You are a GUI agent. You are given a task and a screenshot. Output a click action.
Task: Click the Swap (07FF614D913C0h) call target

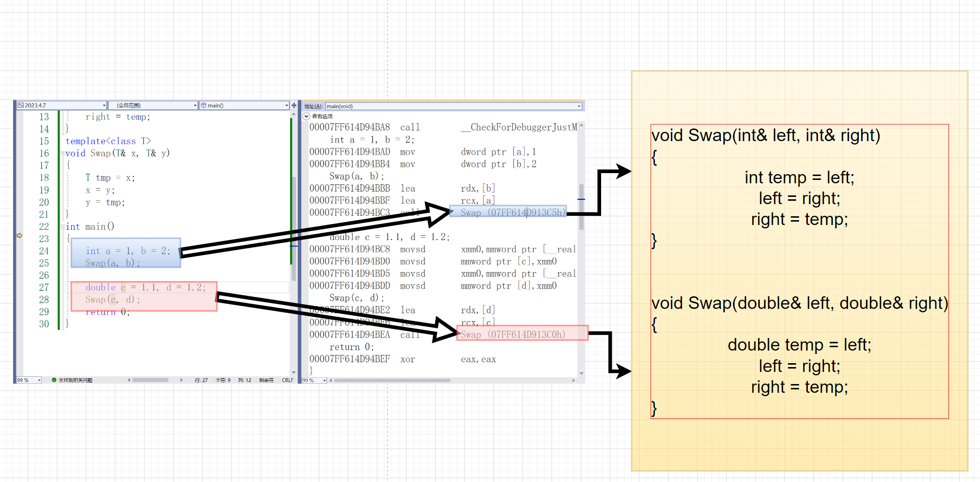(x=513, y=335)
